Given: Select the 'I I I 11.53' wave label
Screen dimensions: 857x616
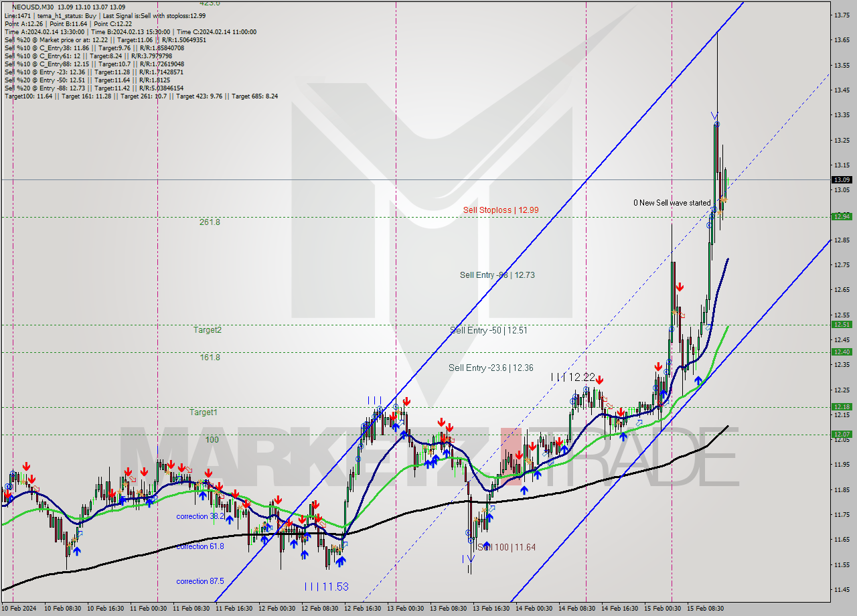Looking at the screenshot, I should point(326,587).
